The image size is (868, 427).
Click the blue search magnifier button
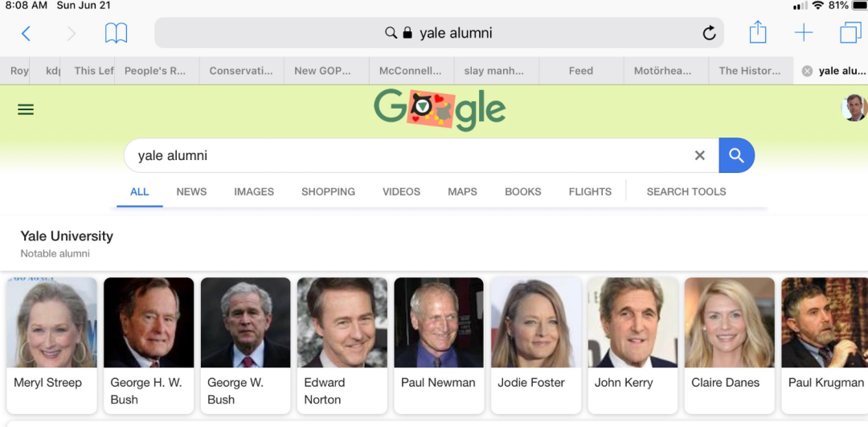[736, 156]
